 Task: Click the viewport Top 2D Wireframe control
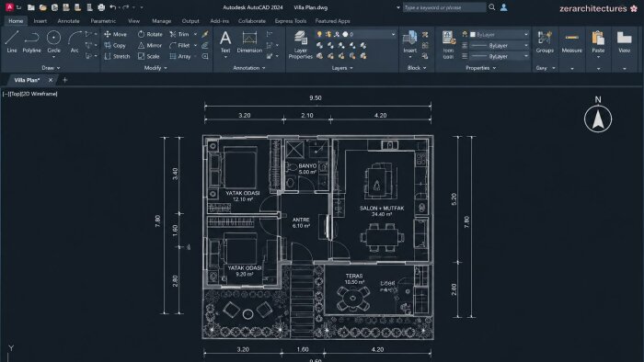pyautogui.click(x=30, y=94)
